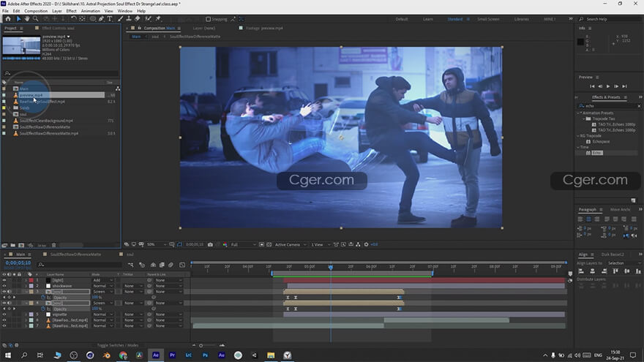The width and height of the screenshot is (644, 362).
Task: Open the Active Camera dropdown
Action: click(x=291, y=244)
